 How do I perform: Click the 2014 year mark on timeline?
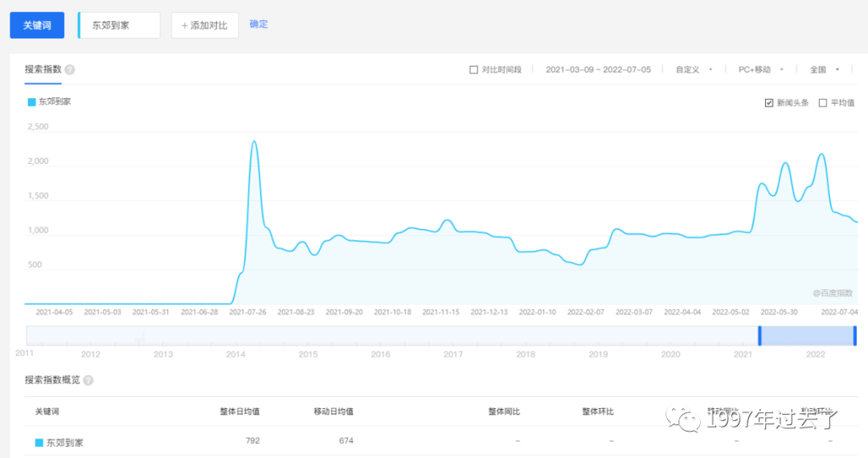[x=235, y=354]
